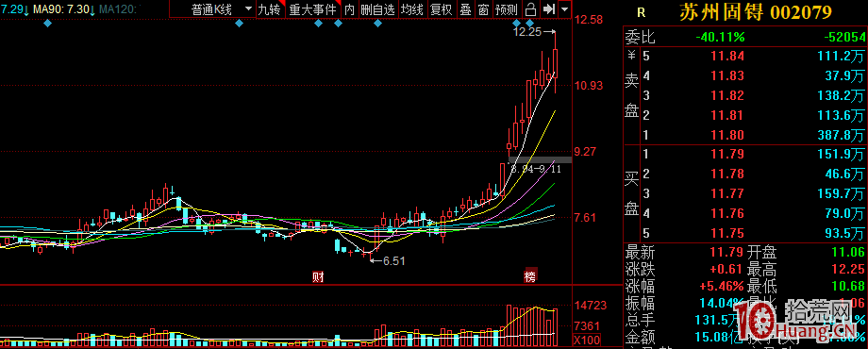
Task: Click the -52054 order difference value
Action: pyautogui.click(x=844, y=37)
